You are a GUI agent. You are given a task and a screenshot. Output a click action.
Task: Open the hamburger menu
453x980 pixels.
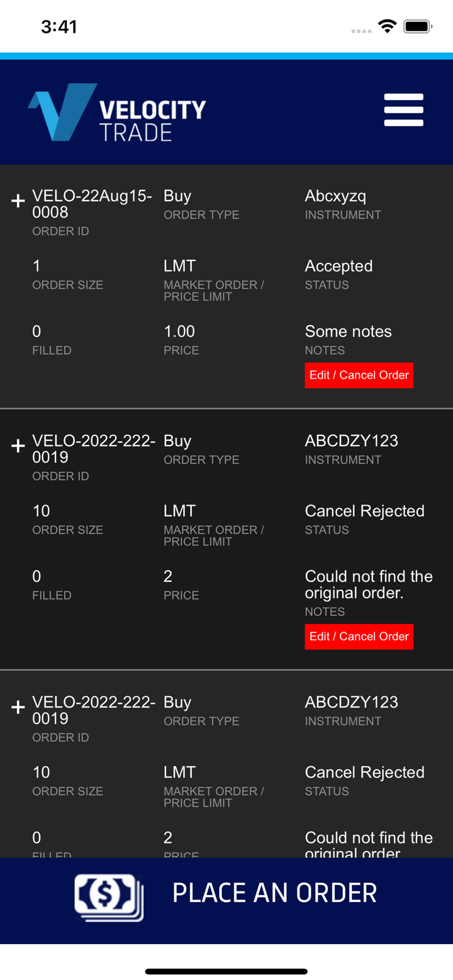[x=403, y=110]
